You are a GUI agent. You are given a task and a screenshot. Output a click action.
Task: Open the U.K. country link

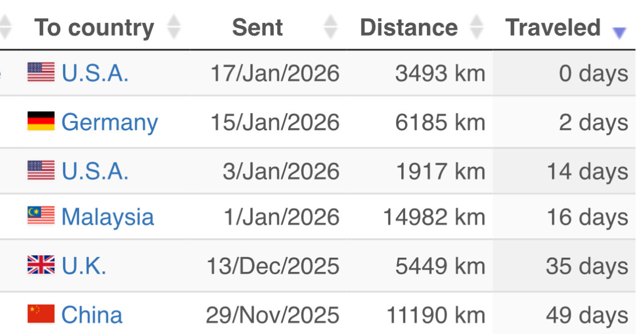click(84, 266)
